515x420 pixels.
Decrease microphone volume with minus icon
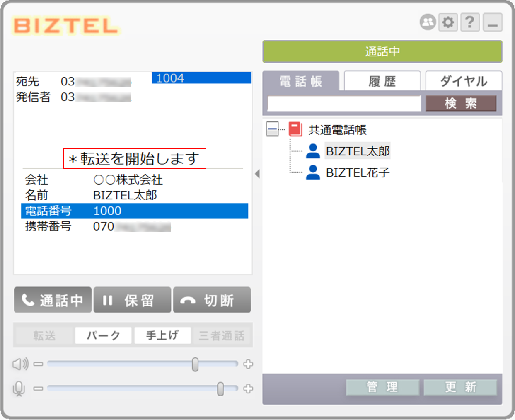pos(38,388)
